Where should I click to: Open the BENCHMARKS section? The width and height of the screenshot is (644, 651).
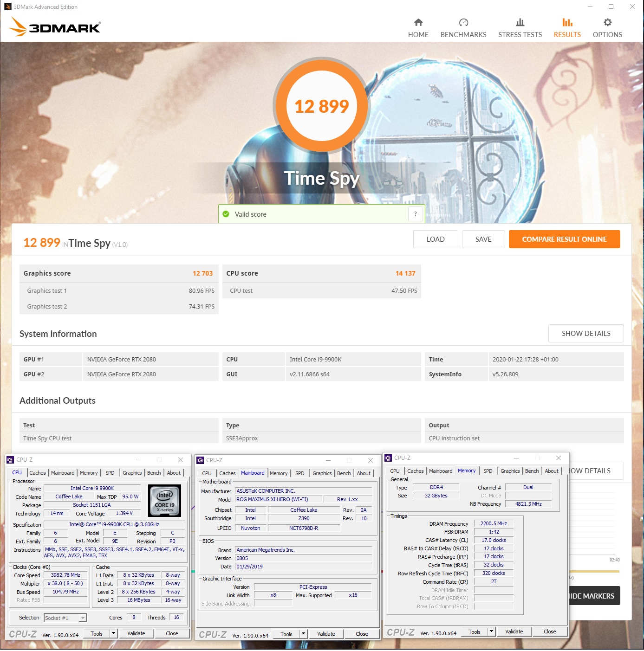coord(463,28)
